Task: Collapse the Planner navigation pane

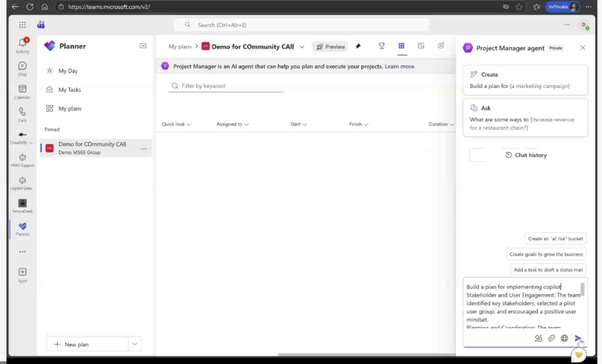Action: 143,46
